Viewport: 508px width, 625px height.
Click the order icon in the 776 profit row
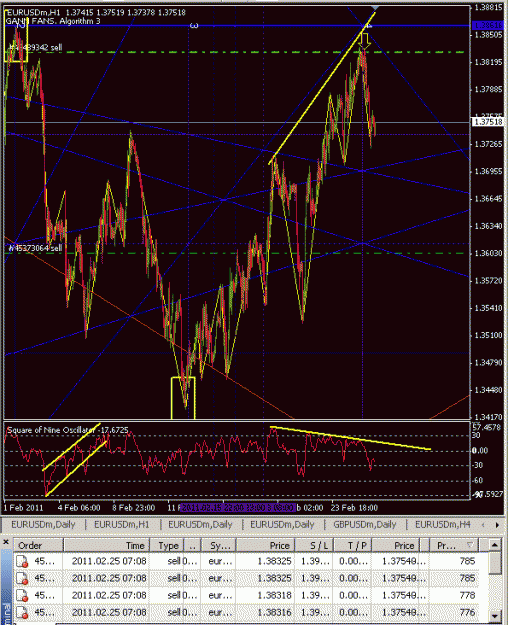[22, 612]
